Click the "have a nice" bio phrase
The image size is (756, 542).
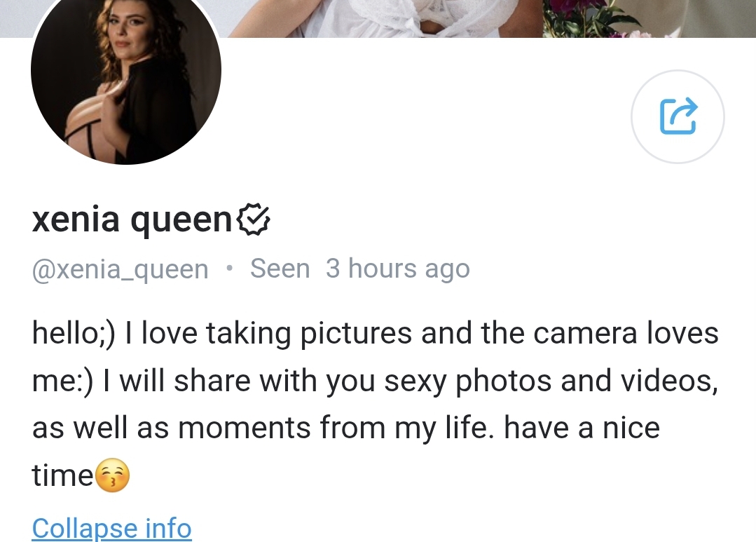[582, 428]
